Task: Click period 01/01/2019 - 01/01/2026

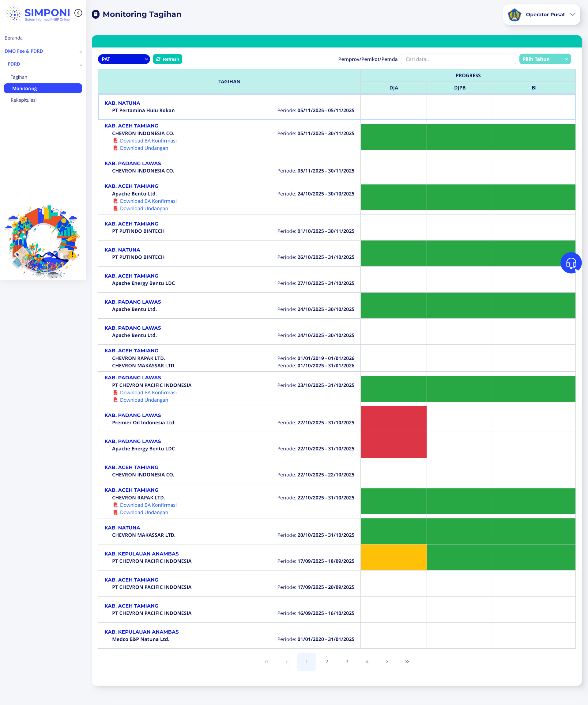Action: tap(326, 358)
